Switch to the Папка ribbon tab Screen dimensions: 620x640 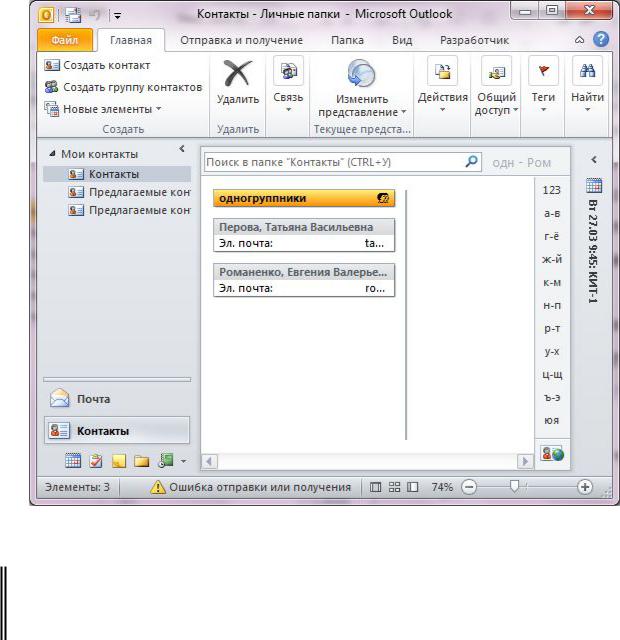(x=347, y=40)
